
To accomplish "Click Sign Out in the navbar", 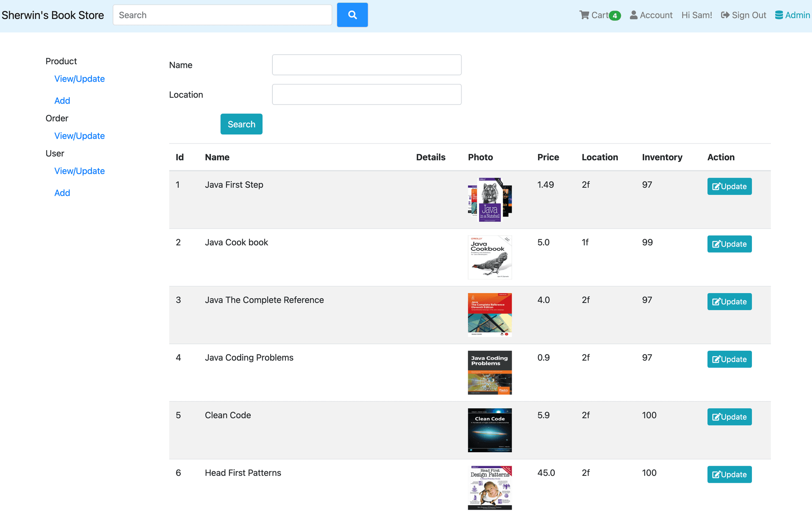I will coord(743,15).
